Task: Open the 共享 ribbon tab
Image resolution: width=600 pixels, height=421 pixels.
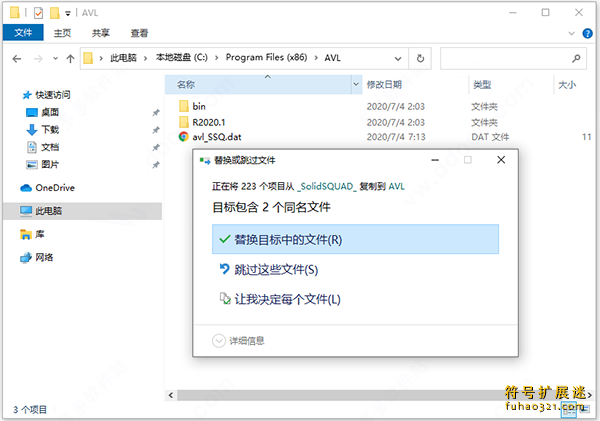Action: click(x=101, y=33)
